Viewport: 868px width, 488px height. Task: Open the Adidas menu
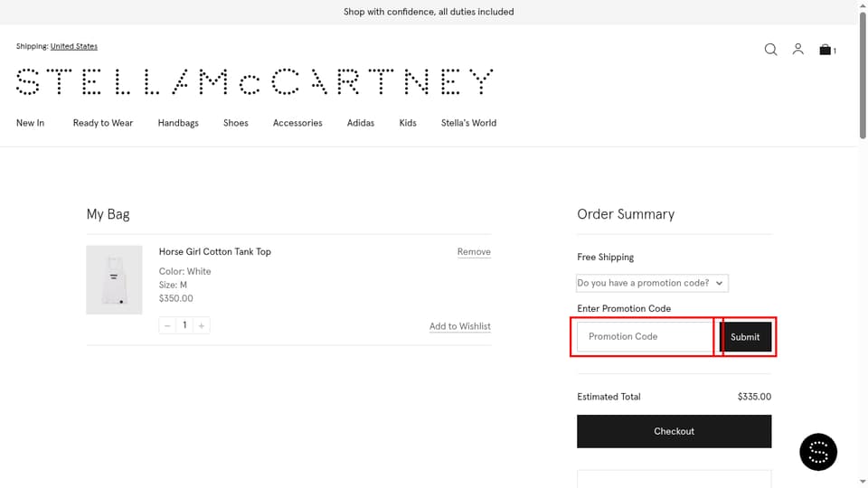[361, 123]
